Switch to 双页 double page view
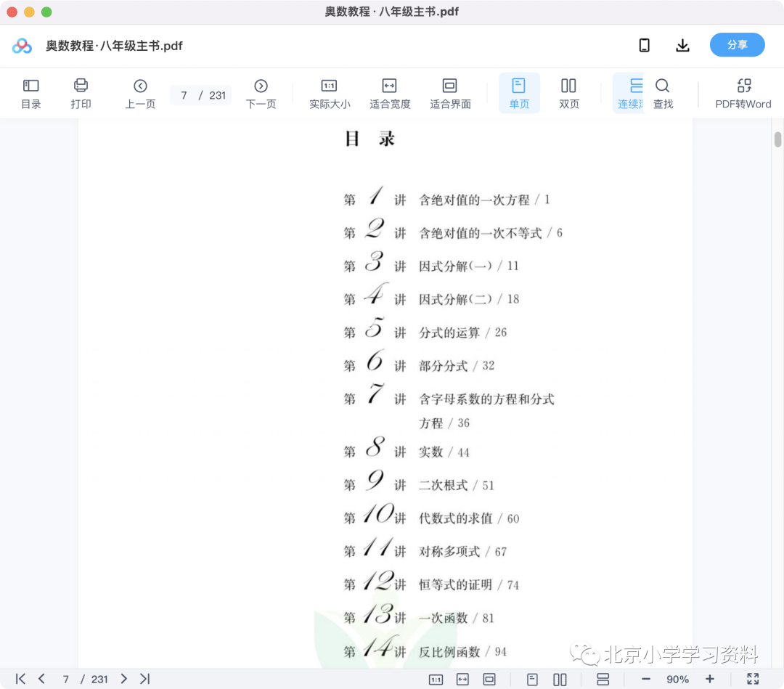The height and width of the screenshot is (689, 784). tap(568, 94)
